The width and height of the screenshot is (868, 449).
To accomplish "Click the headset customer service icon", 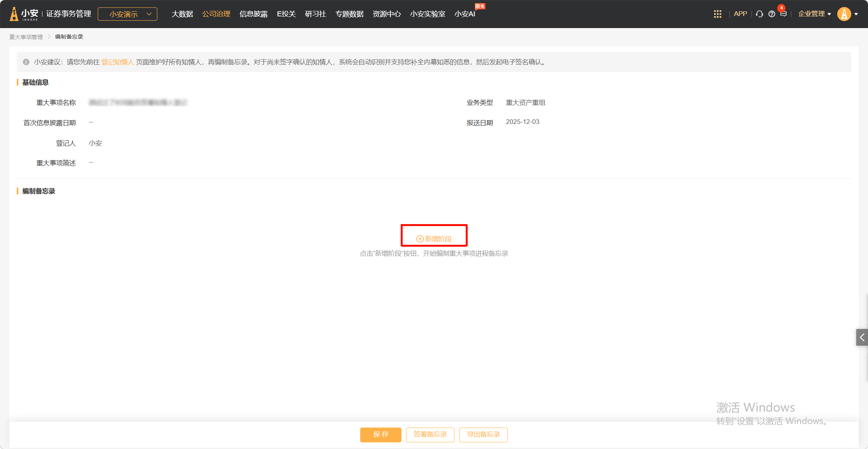I will [x=759, y=14].
